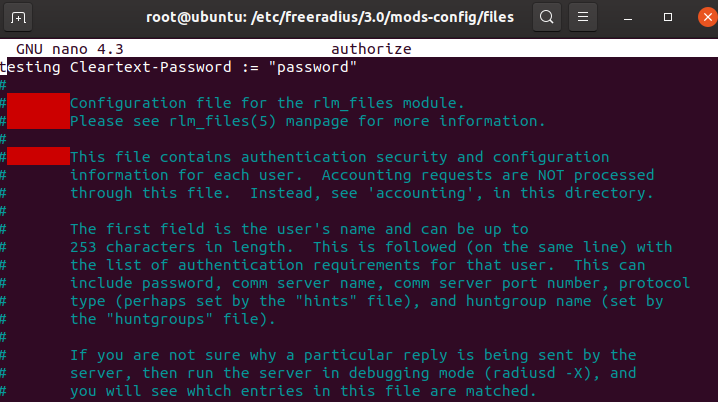The height and width of the screenshot is (402, 718).
Task: Place cursor on the word "testing"
Action: pyautogui.click(x=32, y=67)
